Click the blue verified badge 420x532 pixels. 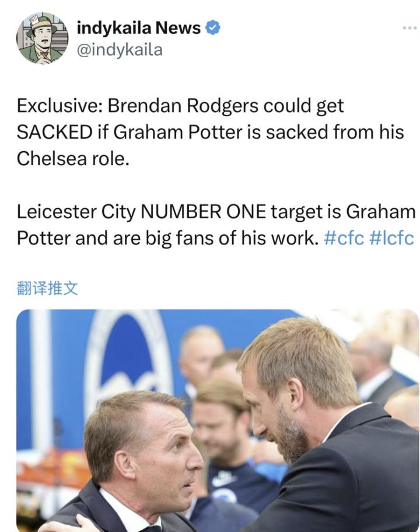click(x=213, y=27)
